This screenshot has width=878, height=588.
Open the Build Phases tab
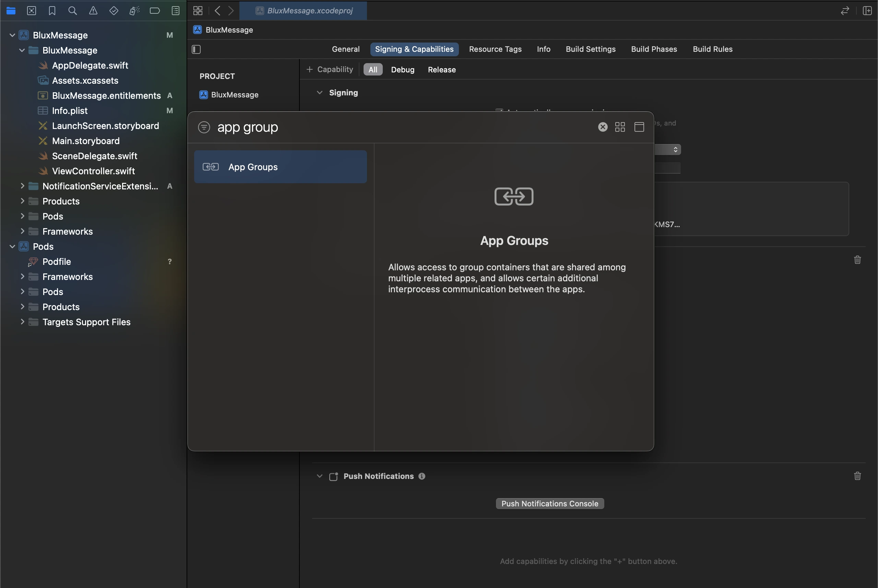(654, 49)
